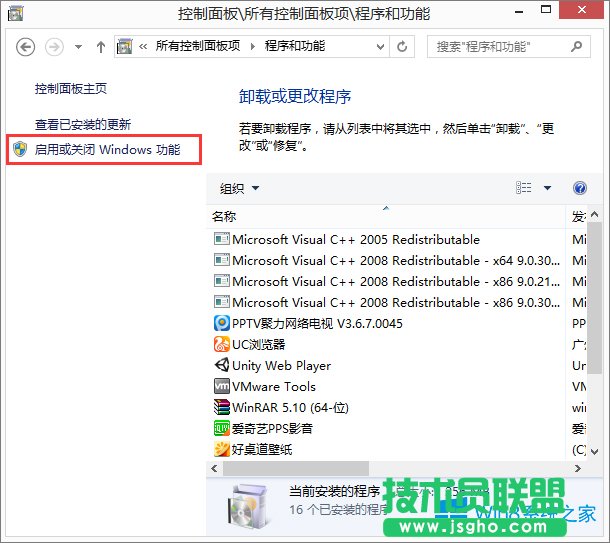The height and width of the screenshot is (543, 610).
Task: Maximize the Programs and Features window
Action: click(546, 10)
